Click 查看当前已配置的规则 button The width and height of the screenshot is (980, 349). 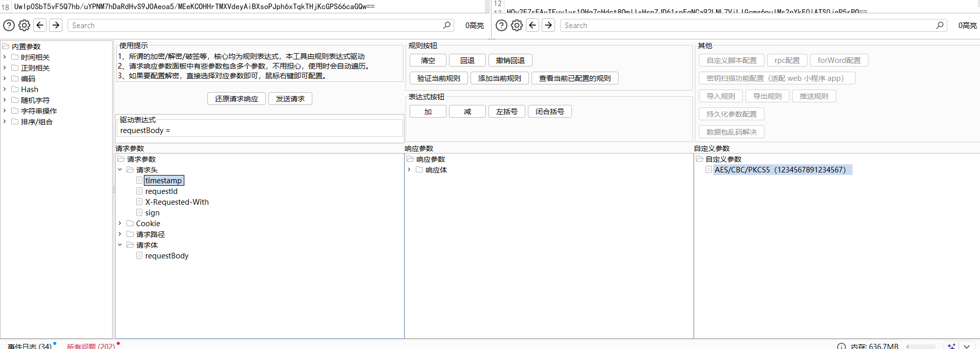pos(575,78)
